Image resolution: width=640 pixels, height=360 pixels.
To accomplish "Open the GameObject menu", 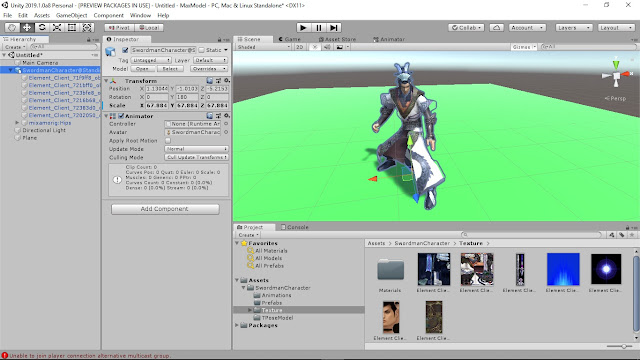I will pos(71,15).
